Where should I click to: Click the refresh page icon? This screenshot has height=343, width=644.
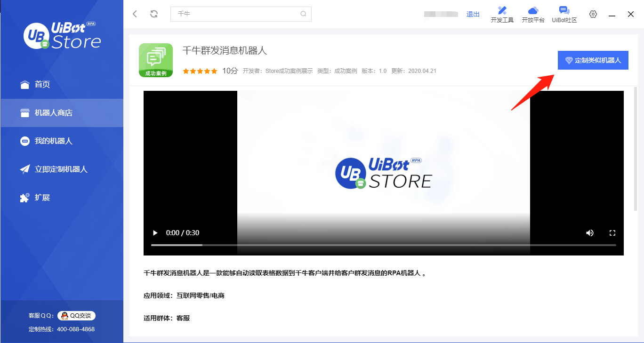[154, 14]
